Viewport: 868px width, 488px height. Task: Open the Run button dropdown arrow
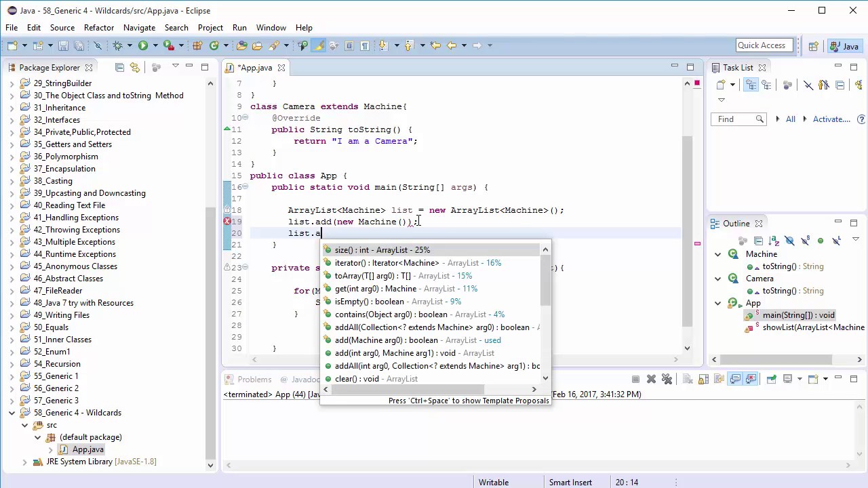(155, 45)
